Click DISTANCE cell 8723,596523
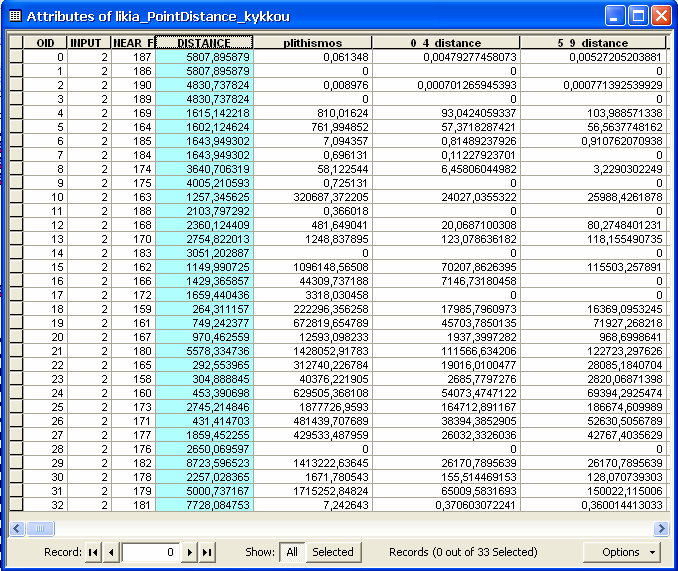The width and height of the screenshot is (678, 571). [204, 463]
